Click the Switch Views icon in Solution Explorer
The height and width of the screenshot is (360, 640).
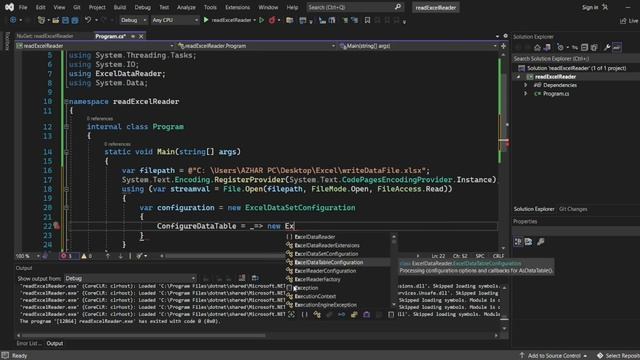tap(547, 48)
